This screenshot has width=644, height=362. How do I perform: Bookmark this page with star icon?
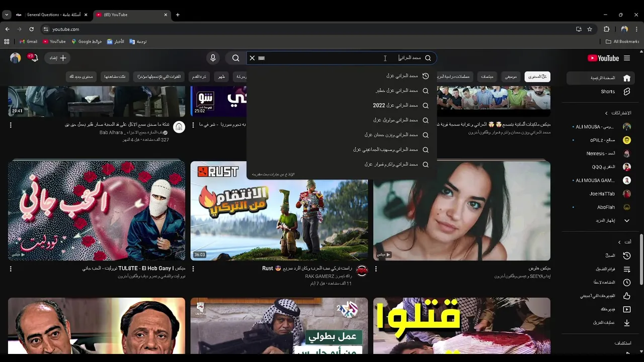590,29
